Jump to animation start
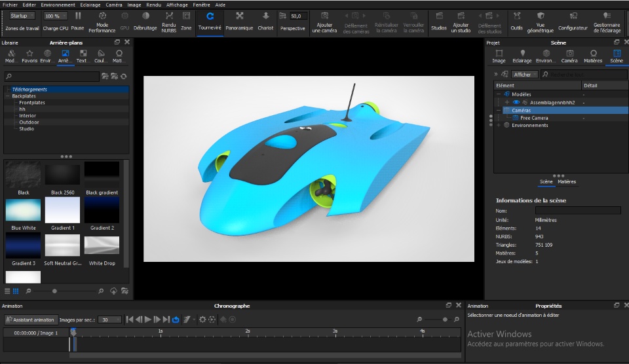Viewport: 629px width, 364px height. (130, 319)
